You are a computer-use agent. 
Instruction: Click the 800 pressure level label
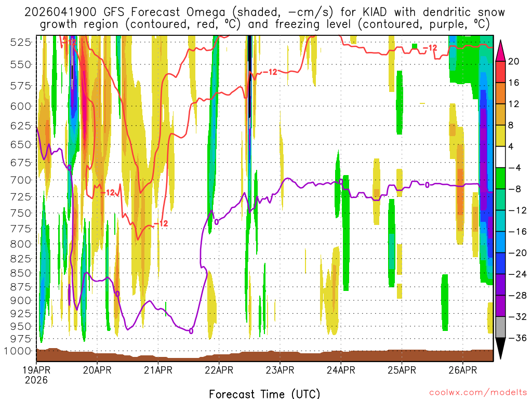20,244
